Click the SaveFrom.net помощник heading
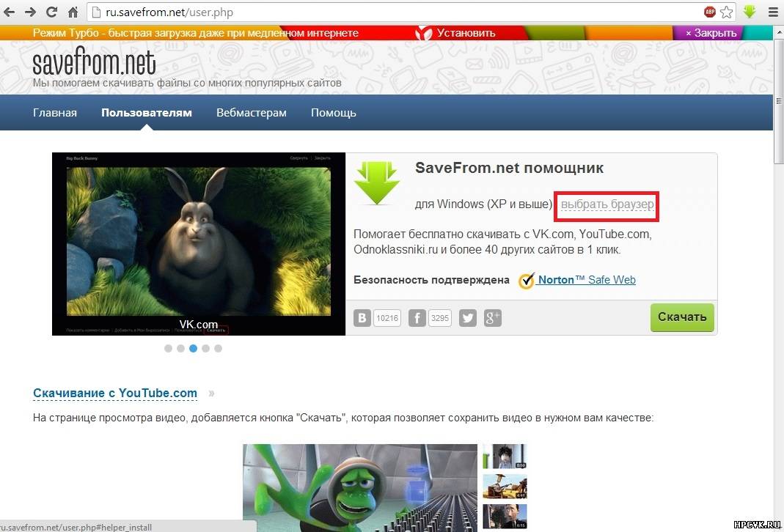 point(509,168)
